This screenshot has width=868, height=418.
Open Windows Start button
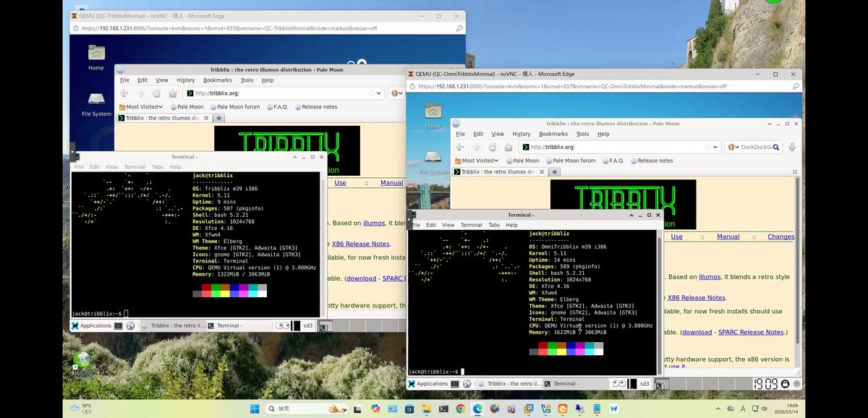pyautogui.click(x=255, y=409)
